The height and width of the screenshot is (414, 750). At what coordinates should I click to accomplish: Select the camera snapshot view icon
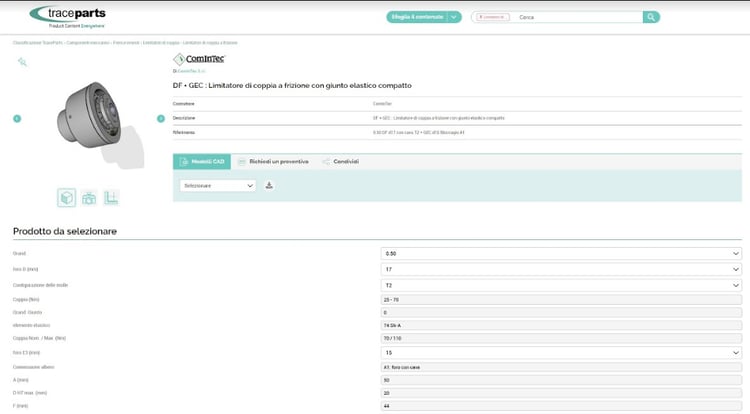point(89,198)
